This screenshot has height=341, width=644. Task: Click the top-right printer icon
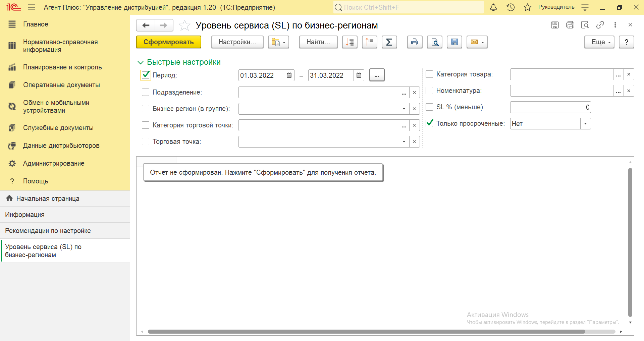pos(570,25)
